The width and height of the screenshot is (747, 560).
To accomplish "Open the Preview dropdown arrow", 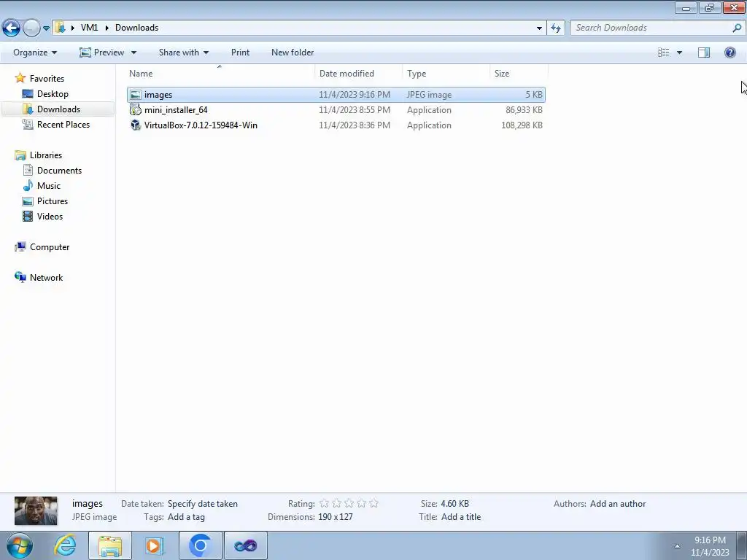I will pyautogui.click(x=134, y=52).
